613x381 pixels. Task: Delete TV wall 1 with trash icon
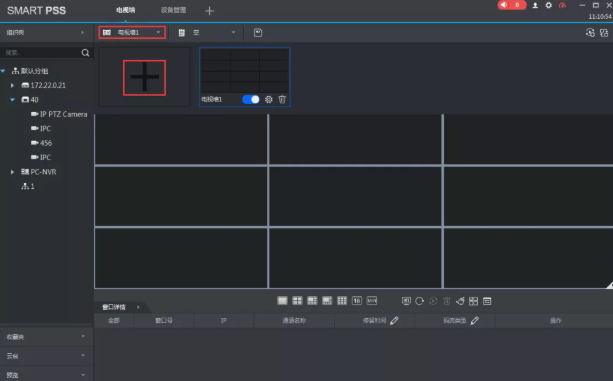[x=282, y=99]
